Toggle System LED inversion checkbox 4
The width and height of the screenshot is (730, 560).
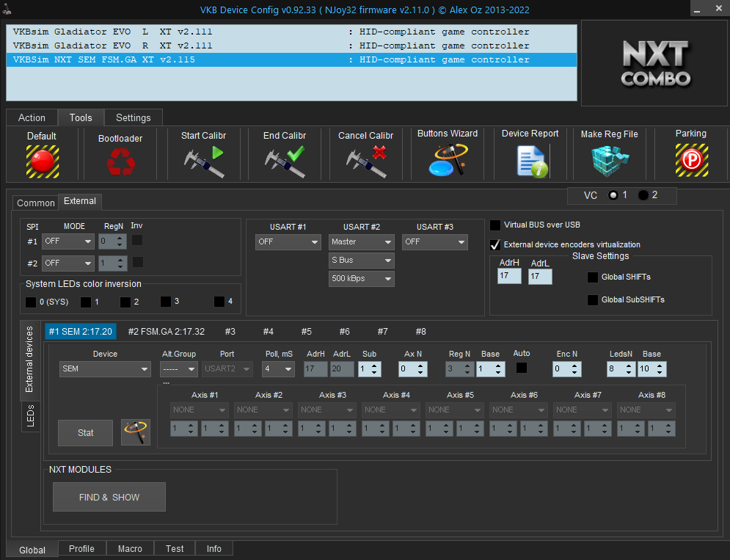pyautogui.click(x=219, y=302)
